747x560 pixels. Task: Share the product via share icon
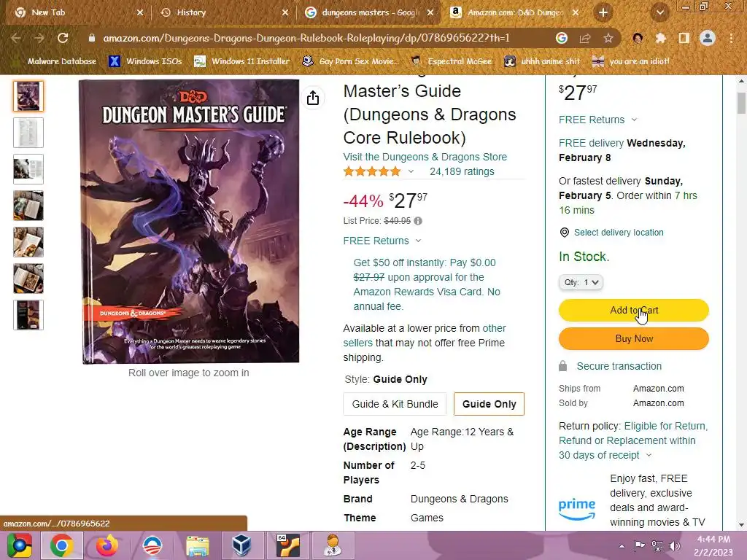tap(312, 98)
